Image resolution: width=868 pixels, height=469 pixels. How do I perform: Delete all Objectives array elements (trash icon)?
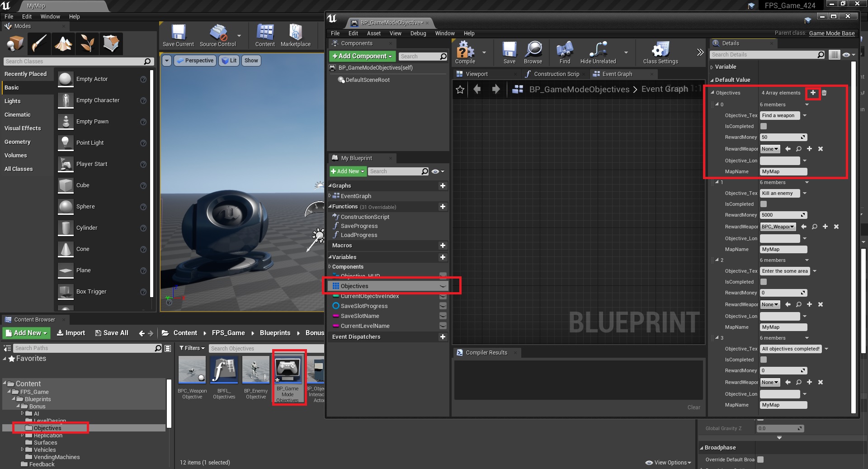coord(824,93)
